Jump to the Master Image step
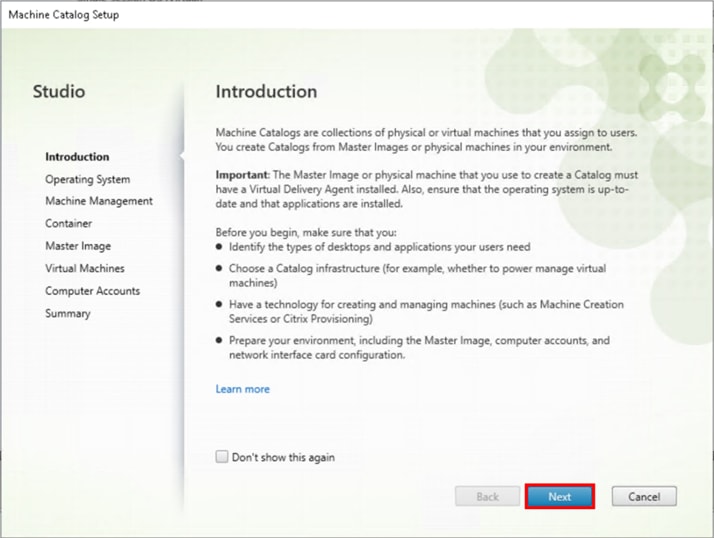 click(x=78, y=246)
